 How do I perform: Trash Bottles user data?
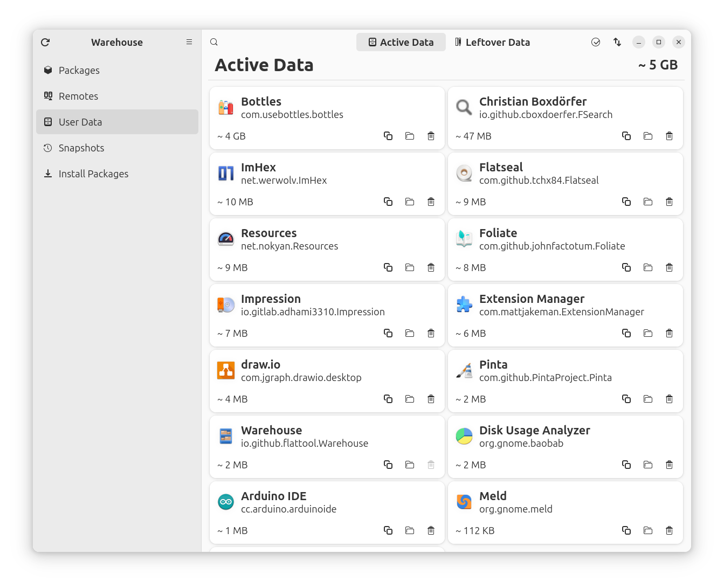pos(431,136)
